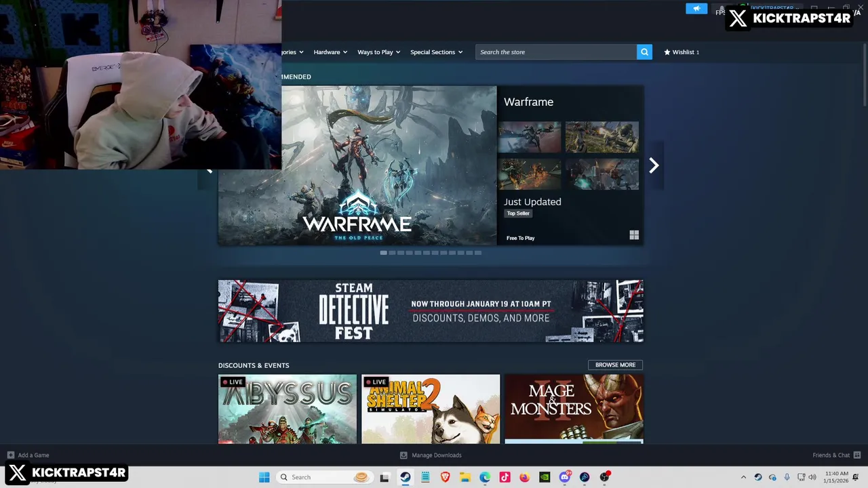Open the pink music-note taskbar app

point(505,477)
